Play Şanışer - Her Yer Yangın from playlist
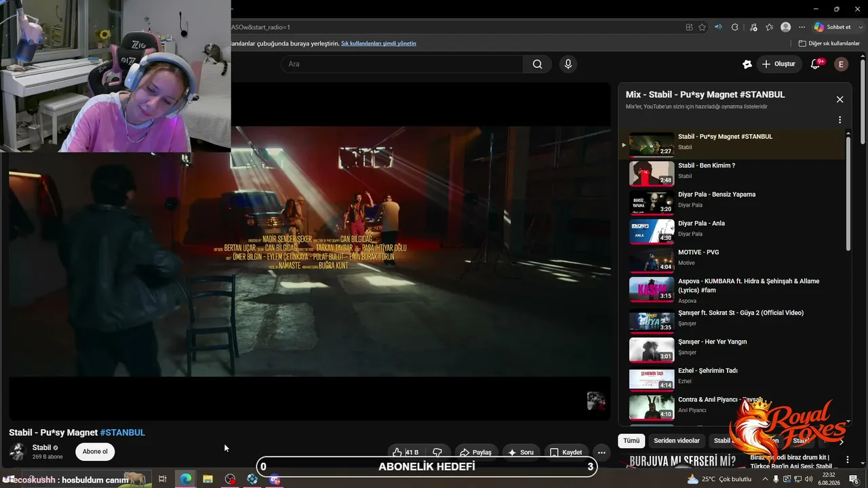 732,350
